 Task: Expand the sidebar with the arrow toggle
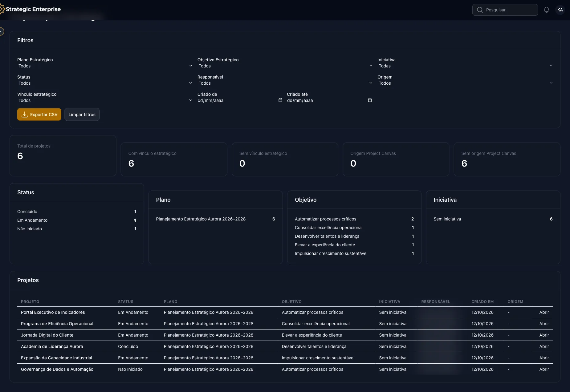2,31
